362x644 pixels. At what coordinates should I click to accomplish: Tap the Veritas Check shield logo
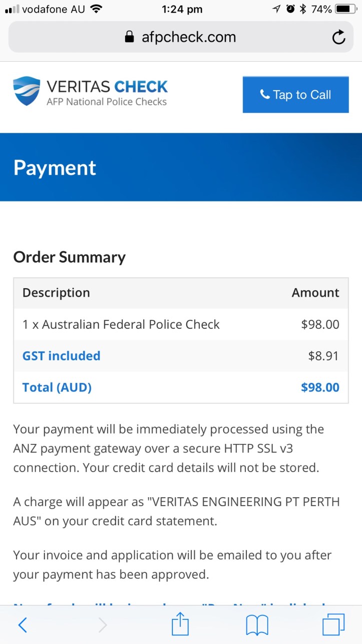27,91
